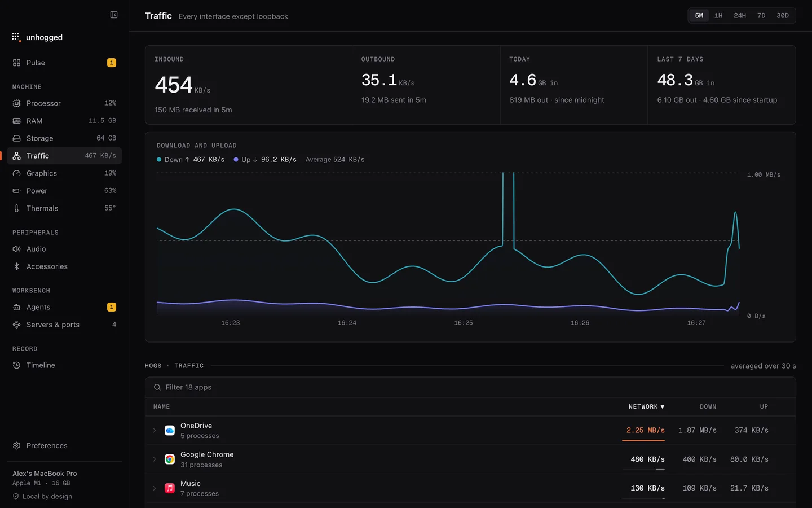This screenshot has width=812, height=508.
Task: Expand the OneDrive process row
Action: point(155,431)
